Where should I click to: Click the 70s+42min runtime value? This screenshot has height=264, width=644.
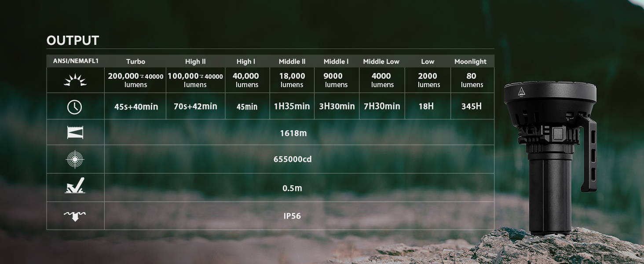click(x=195, y=106)
